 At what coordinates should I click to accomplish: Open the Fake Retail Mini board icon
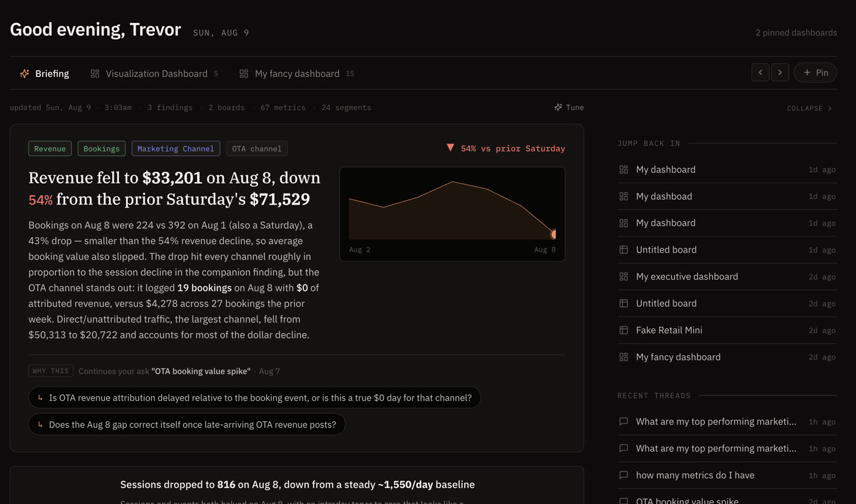pos(624,330)
